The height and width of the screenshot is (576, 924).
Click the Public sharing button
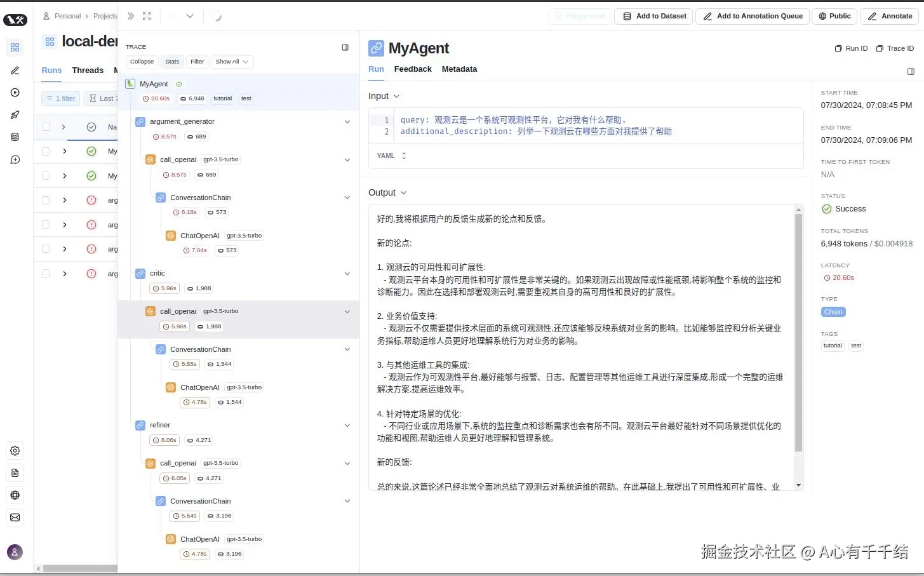point(834,16)
